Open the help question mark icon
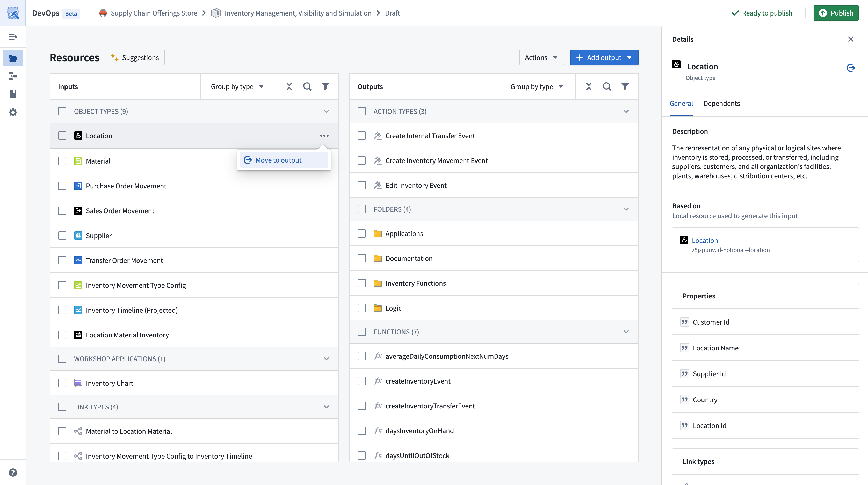 click(x=13, y=473)
